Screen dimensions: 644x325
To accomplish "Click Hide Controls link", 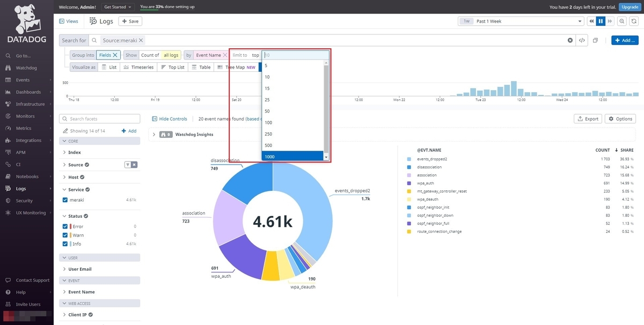I will click(170, 119).
